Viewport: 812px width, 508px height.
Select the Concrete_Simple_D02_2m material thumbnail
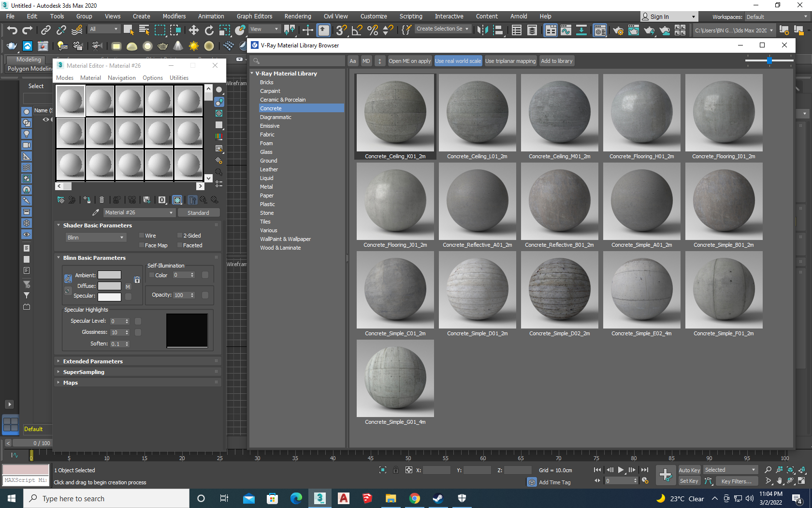[559, 290]
